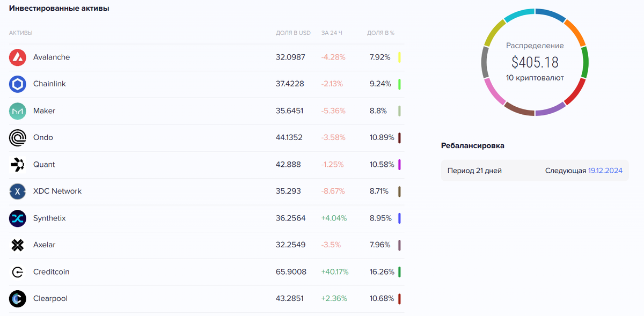The height and width of the screenshot is (316, 644).
Task: Click Synthetix's +4.04% daily change
Action: [334, 218]
